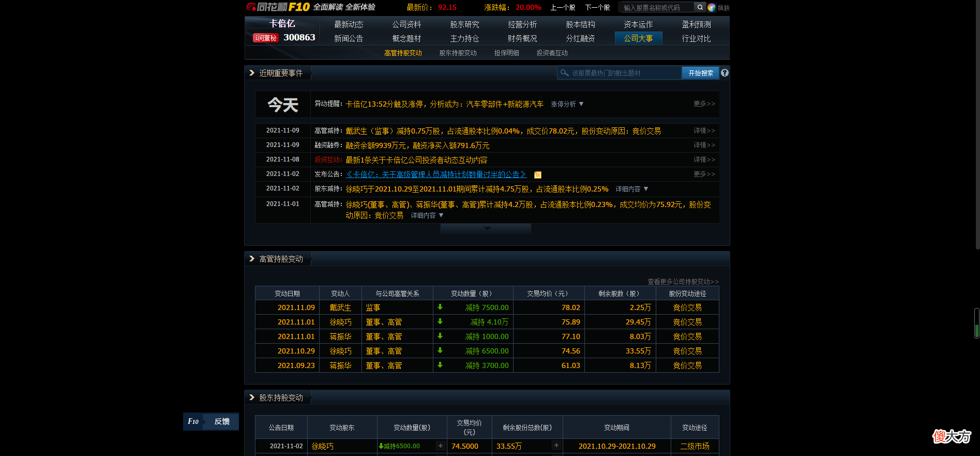Select the 高管持股变动 sub-tab
Image resolution: width=980 pixels, height=456 pixels.
(x=403, y=53)
